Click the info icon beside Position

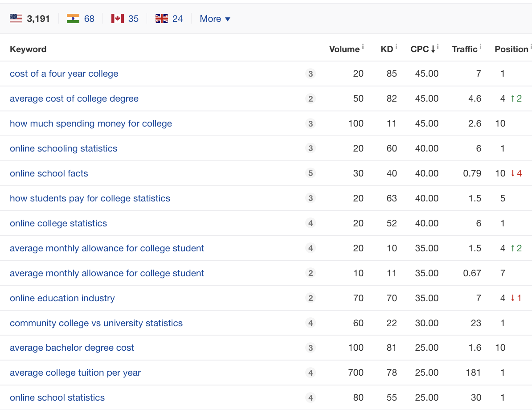[531, 46]
